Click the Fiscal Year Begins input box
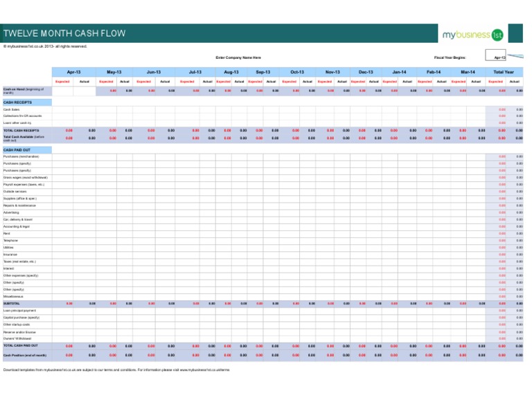 point(495,55)
